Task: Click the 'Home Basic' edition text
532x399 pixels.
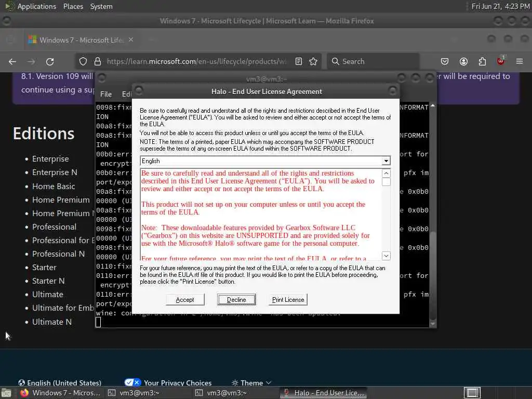Action: pyautogui.click(x=54, y=187)
